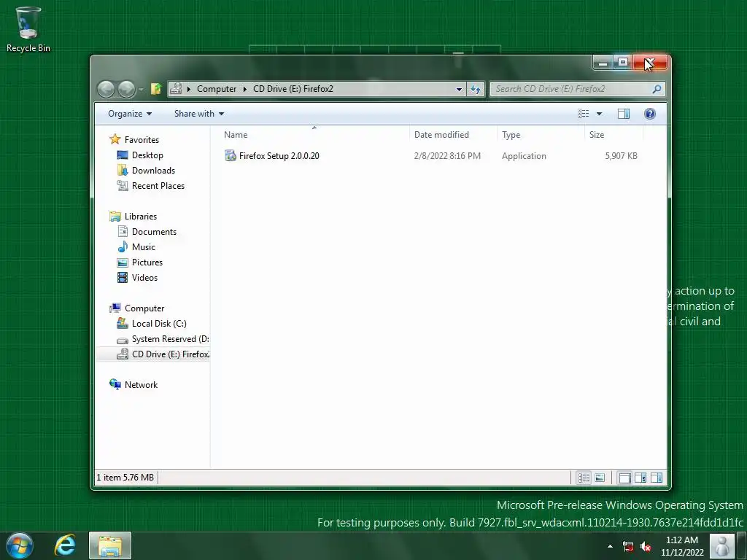Select Favorites in the navigation pane
The height and width of the screenshot is (560, 747).
[x=142, y=140]
